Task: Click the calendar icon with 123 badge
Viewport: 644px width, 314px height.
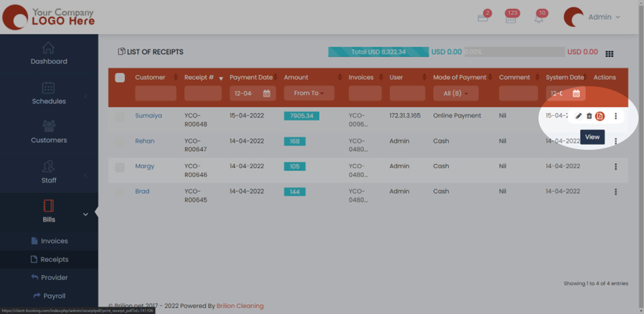Action: click(x=510, y=18)
